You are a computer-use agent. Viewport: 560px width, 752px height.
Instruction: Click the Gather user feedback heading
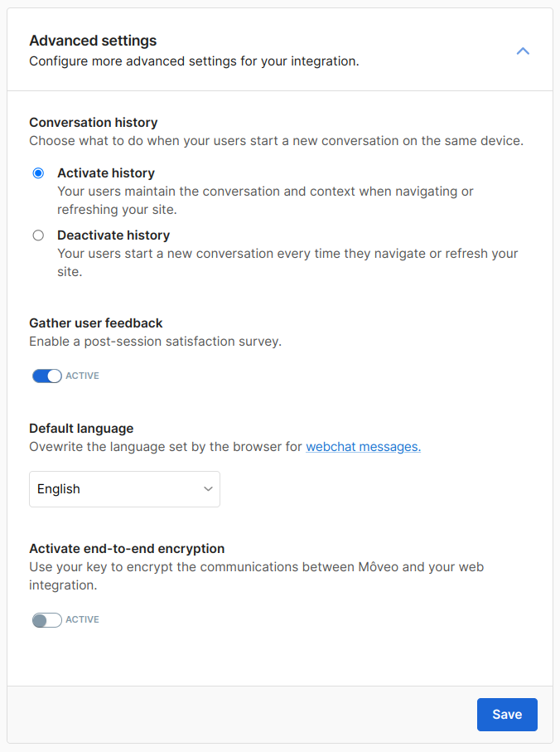(x=96, y=323)
